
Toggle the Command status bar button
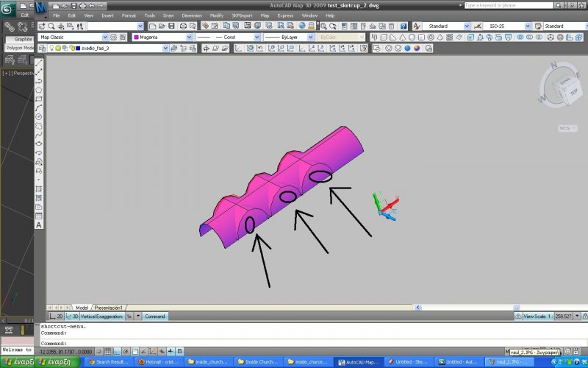[155, 316]
